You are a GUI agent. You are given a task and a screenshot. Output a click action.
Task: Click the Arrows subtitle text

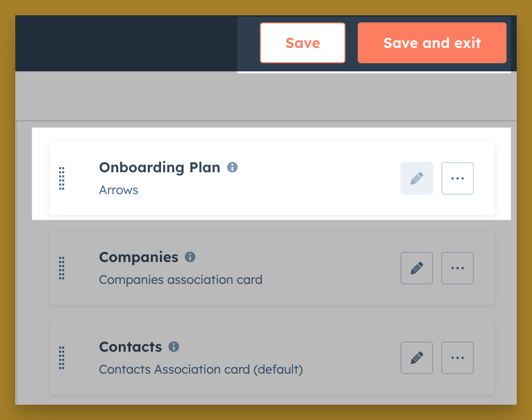(119, 190)
